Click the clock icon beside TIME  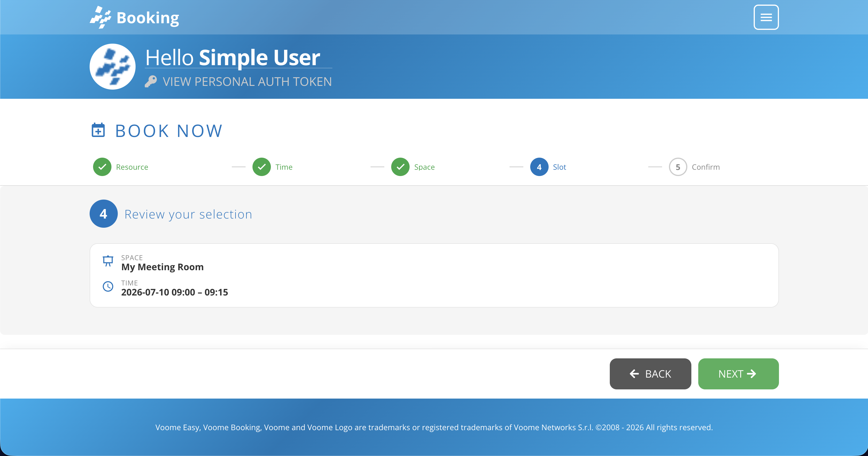108,286
